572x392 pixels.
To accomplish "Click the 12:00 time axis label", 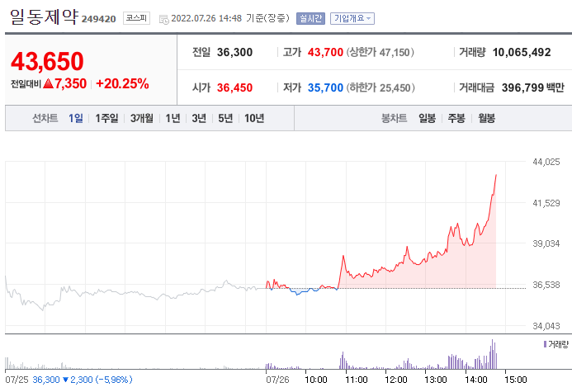I will point(396,380).
